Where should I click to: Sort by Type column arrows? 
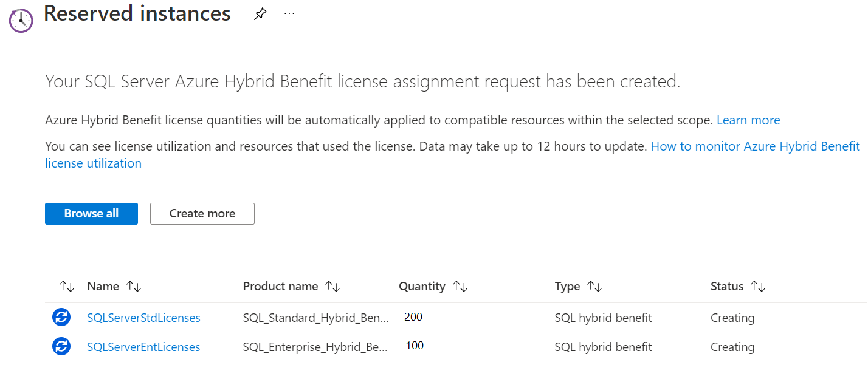click(594, 287)
